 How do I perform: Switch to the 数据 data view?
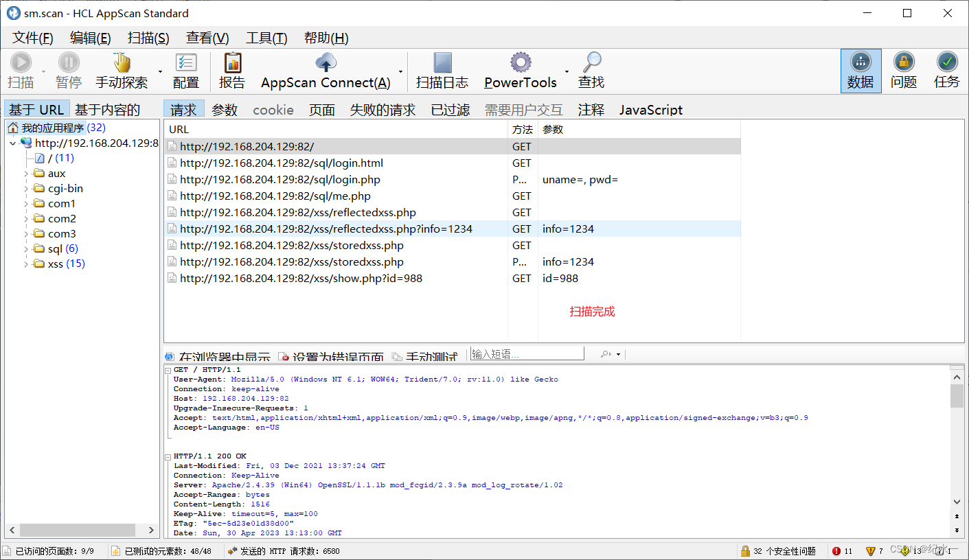pos(860,71)
